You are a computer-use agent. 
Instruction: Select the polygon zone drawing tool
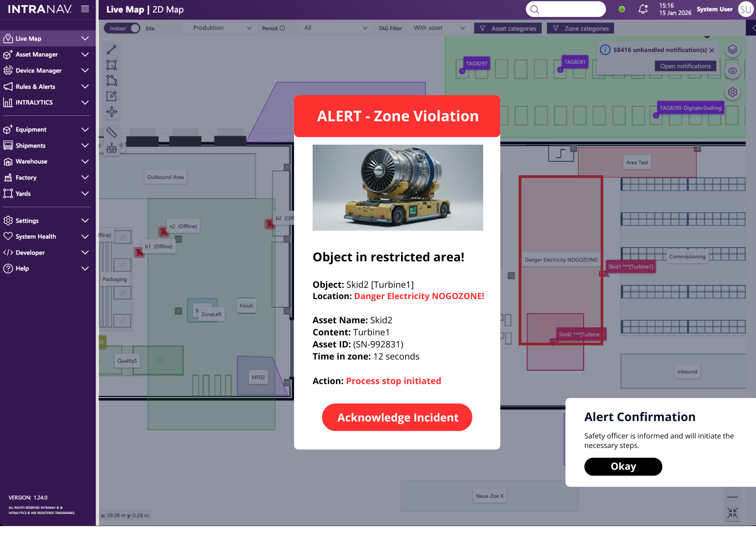(112, 80)
